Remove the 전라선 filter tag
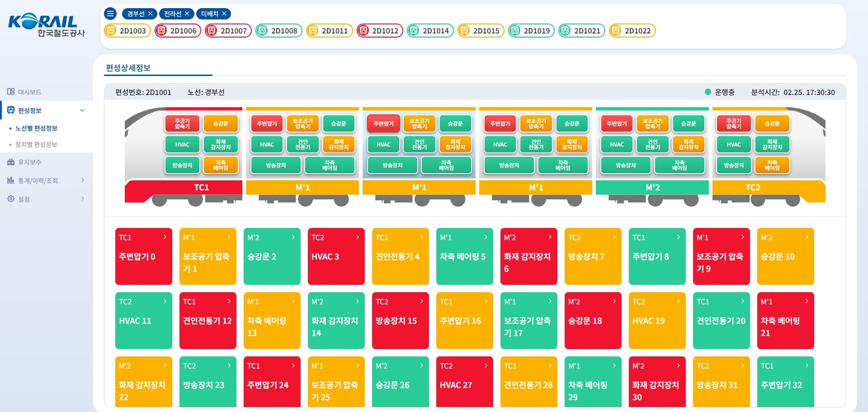This screenshot has width=868, height=412. [187, 14]
